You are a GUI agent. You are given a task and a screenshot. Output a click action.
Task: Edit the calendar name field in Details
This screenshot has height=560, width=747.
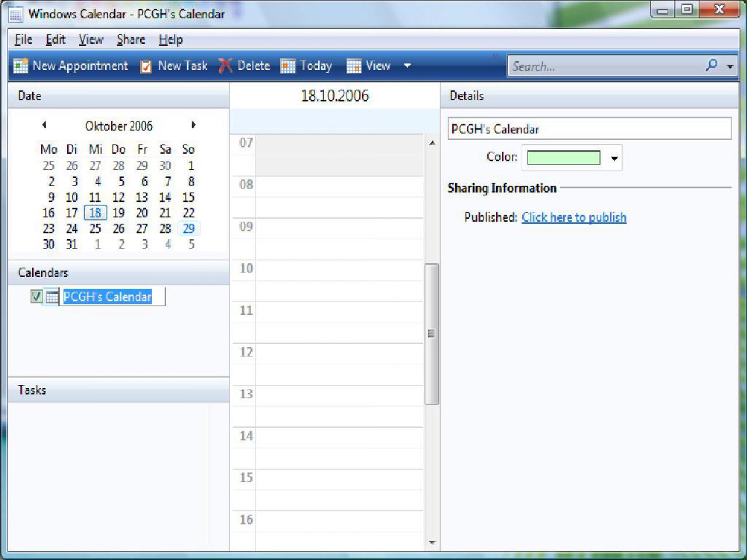[589, 129]
